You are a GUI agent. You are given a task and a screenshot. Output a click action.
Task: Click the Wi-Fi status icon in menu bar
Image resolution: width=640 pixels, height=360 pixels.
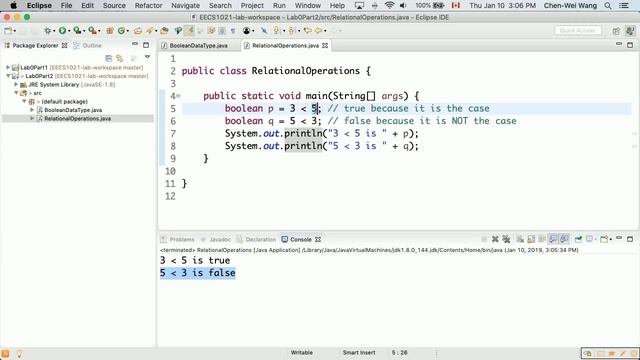389,6
